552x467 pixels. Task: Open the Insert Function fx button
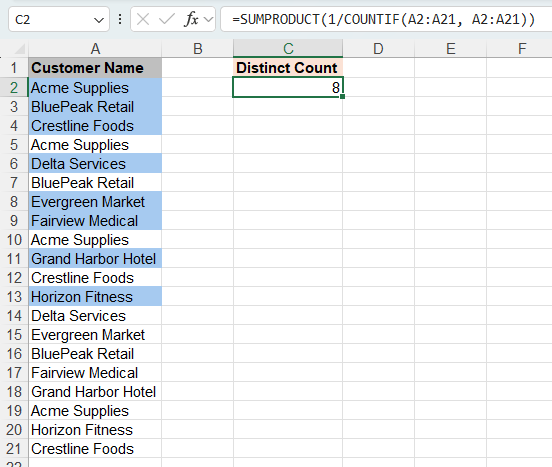(191, 19)
